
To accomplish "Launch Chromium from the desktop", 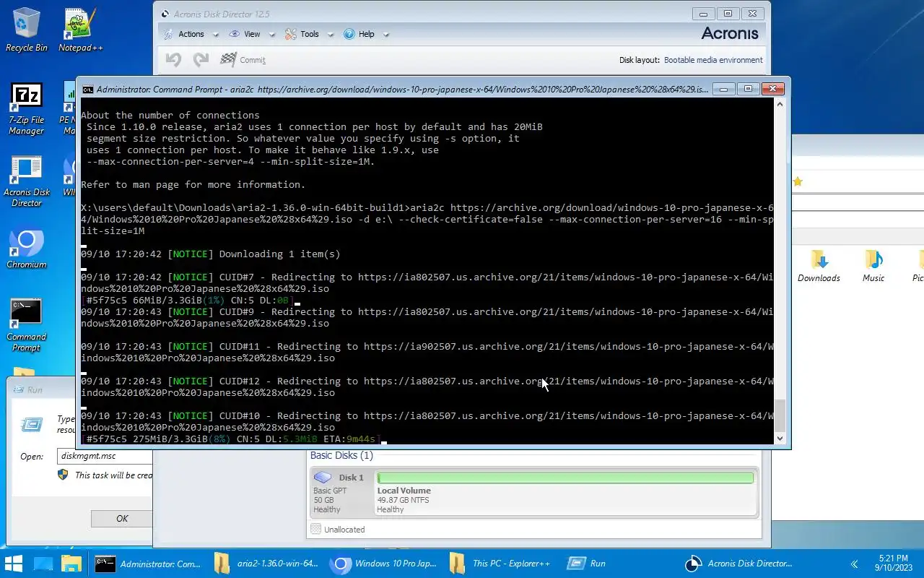I will [27, 249].
